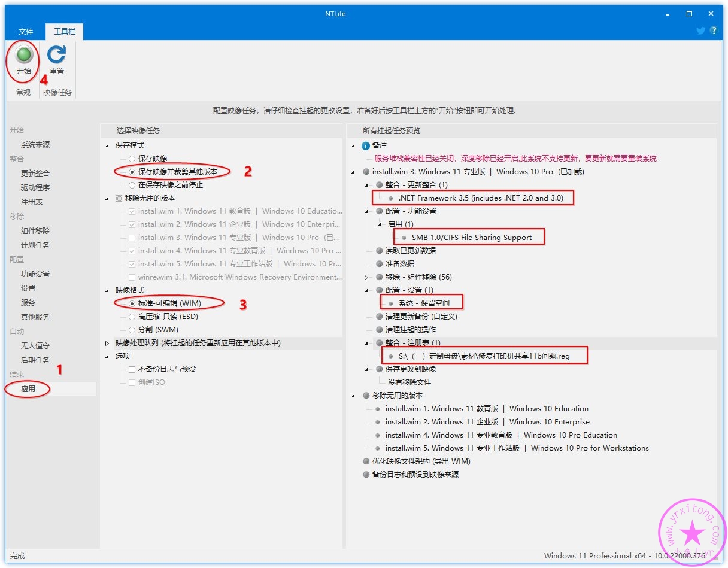
Task: Open the 计划任务 sidebar page
Action: tap(35, 245)
